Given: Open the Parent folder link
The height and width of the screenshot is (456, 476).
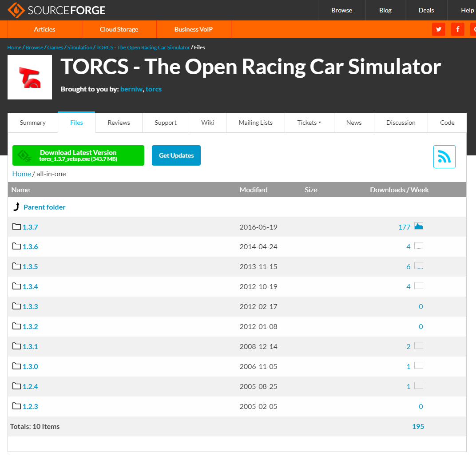Looking at the screenshot, I should point(44,207).
